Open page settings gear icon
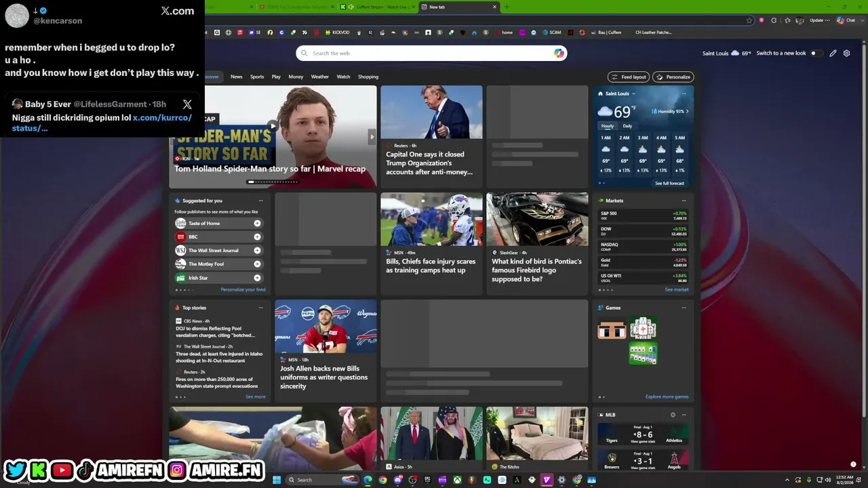The width and height of the screenshot is (868, 488). (846, 53)
